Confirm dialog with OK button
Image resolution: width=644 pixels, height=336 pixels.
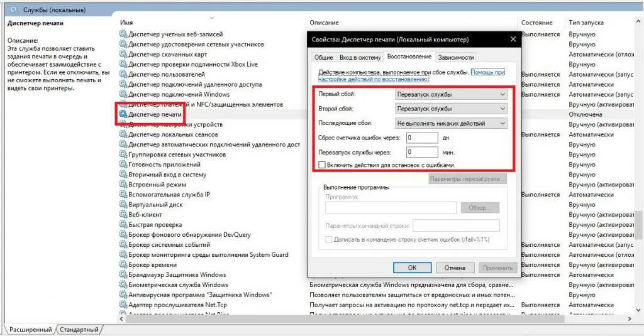coord(412,268)
